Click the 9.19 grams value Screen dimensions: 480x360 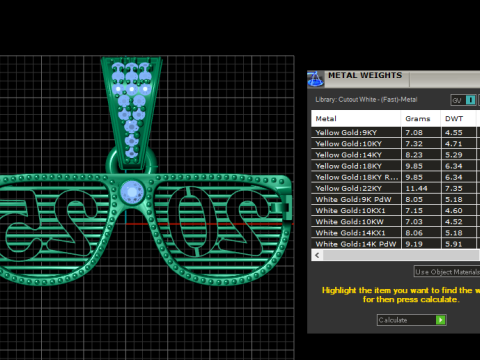click(414, 244)
